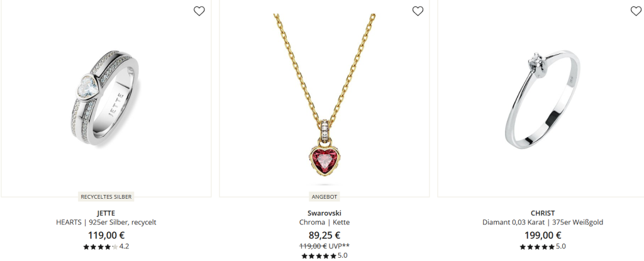Image resolution: width=644 pixels, height=261 pixels.
Task: View the 4.2 star rating of JETTE ring
Action: [x=106, y=247]
